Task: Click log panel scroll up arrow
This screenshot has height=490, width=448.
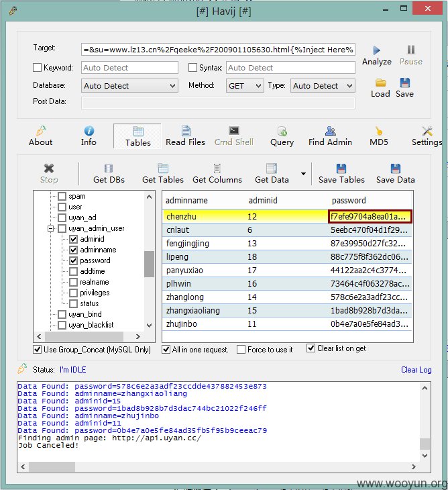Action: pos(425,388)
